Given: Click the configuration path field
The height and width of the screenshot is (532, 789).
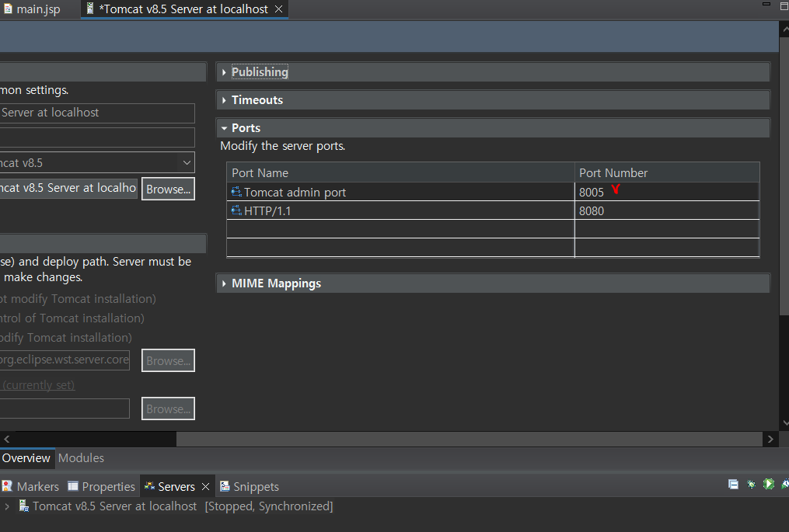Looking at the screenshot, I should click(68, 188).
